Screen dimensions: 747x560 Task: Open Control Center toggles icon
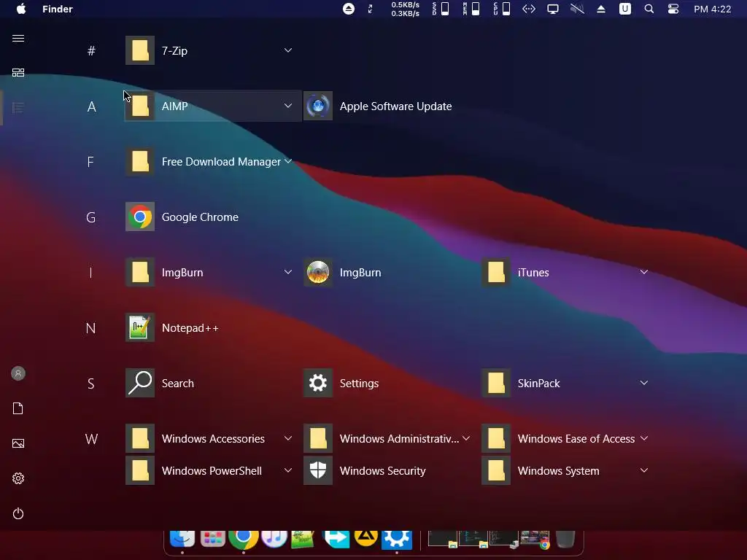coord(673,9)
